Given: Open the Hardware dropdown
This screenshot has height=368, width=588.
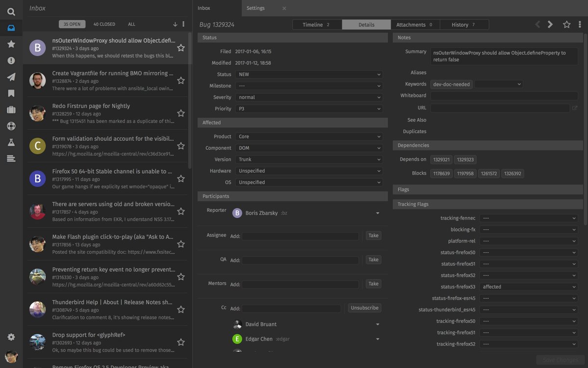Looking at the screenshot, I should 308,171.
